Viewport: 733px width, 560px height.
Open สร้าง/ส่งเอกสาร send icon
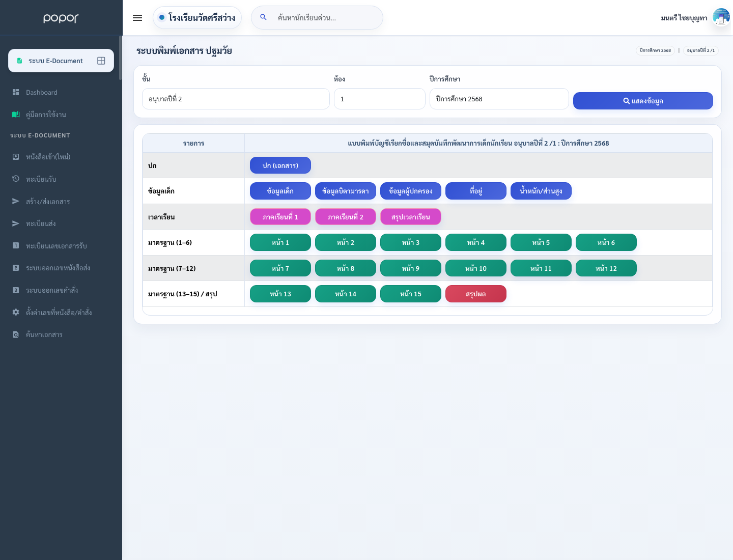[16, 201]
